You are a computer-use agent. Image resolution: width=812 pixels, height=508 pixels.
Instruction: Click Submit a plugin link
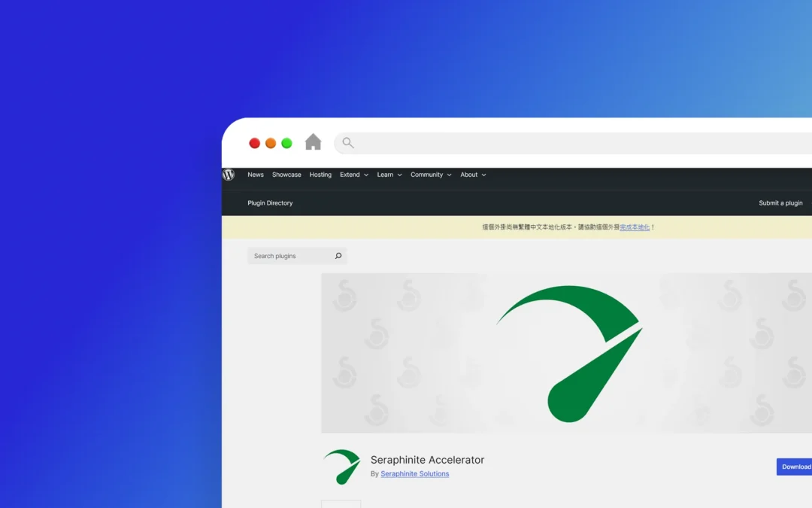780,203
